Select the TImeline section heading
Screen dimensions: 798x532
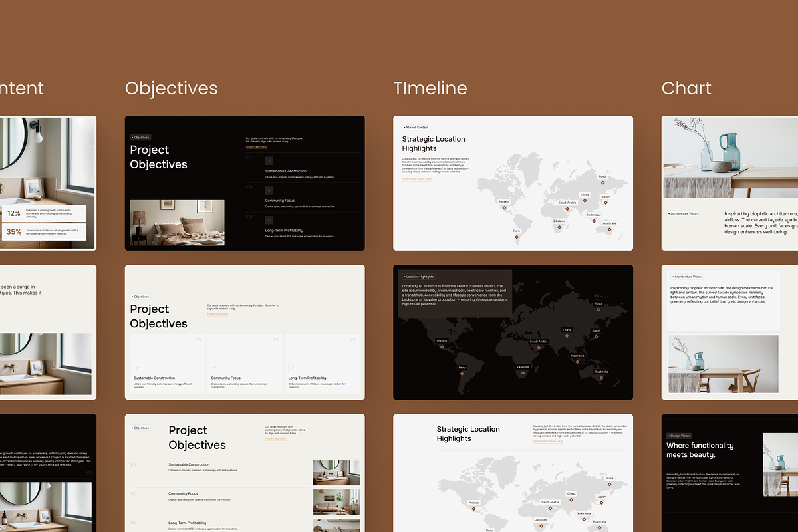click(x=430, y=88)
